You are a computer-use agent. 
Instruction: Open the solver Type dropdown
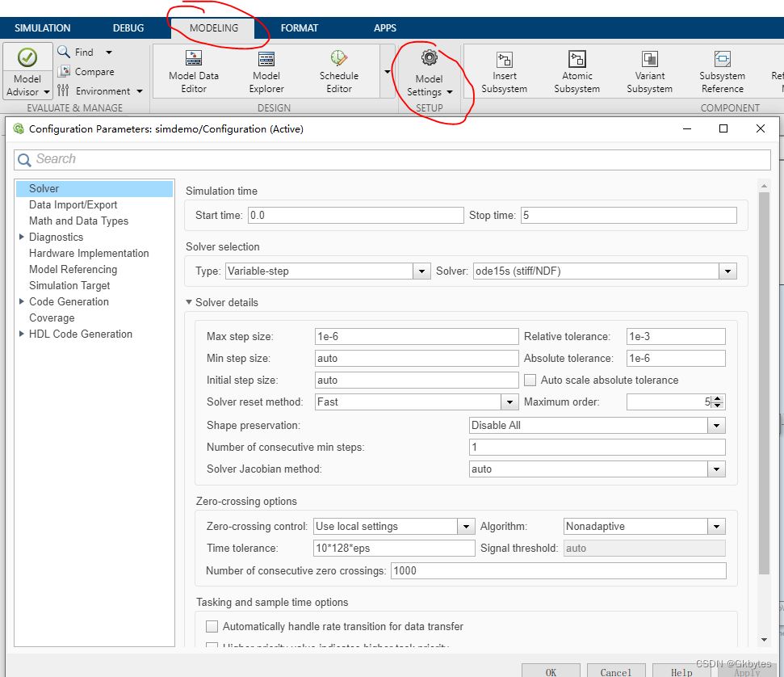pyautogui.click(x=421, y=271)
